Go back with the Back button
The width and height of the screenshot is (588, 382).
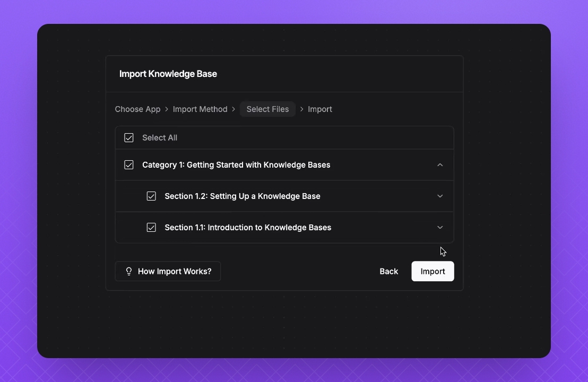[x=388, y=272]
